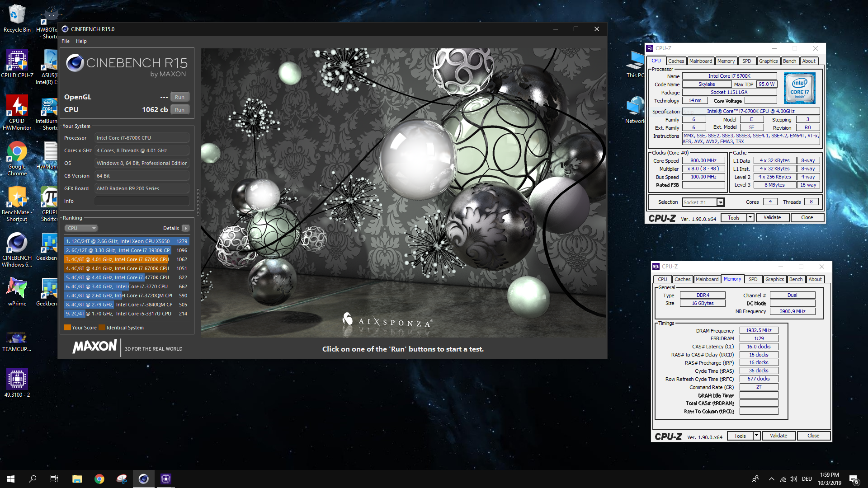Open Task View on the taskbar
This screenshot has height=488, width=868.
click(x=54, y=479)
